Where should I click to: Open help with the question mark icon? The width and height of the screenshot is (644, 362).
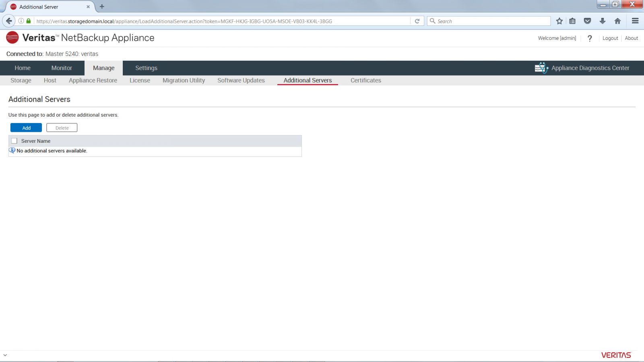pos(590,38)
